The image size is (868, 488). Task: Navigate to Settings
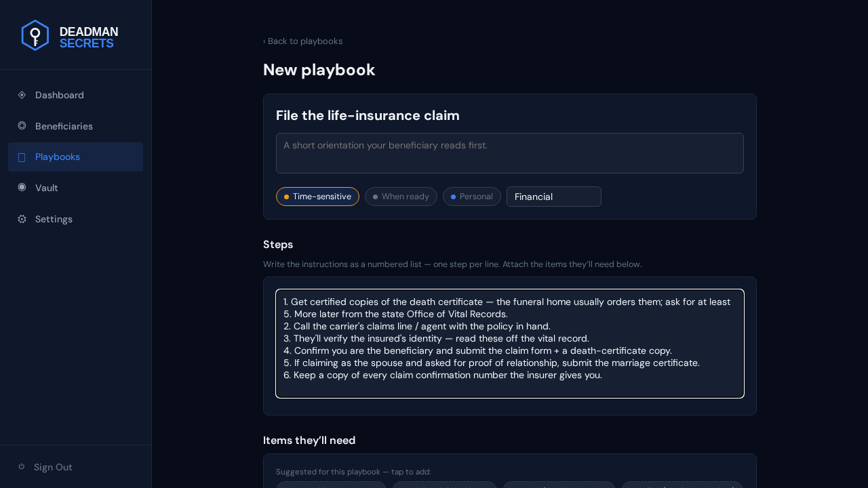coord(75,219)
